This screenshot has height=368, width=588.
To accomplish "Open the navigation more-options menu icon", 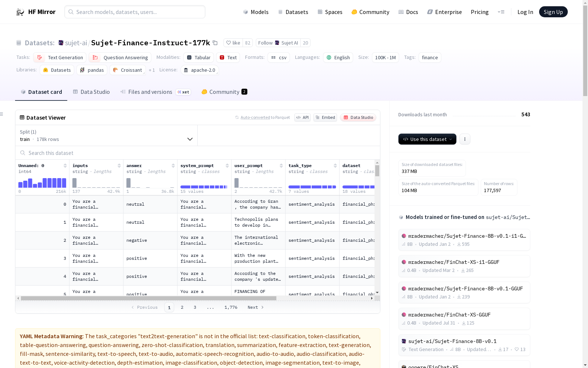I will tap(501, 12).
